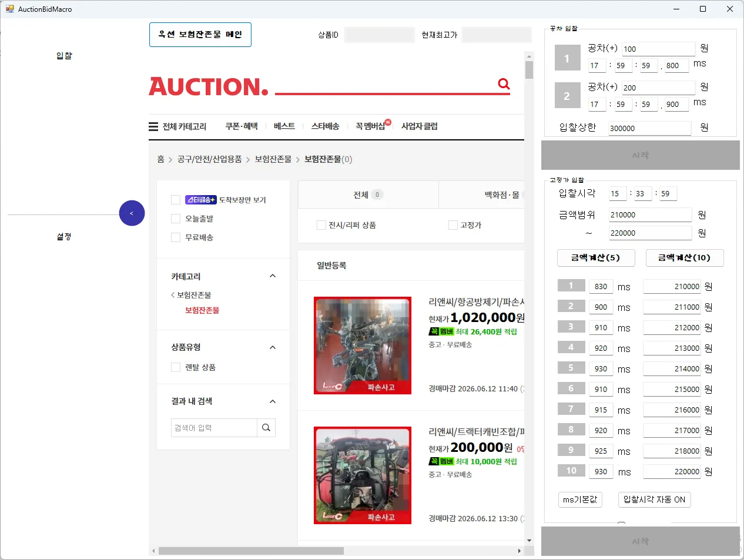Click the 공차(+) 100 amount field
Screen dimensions: 744x560
[x=658, y=49]
